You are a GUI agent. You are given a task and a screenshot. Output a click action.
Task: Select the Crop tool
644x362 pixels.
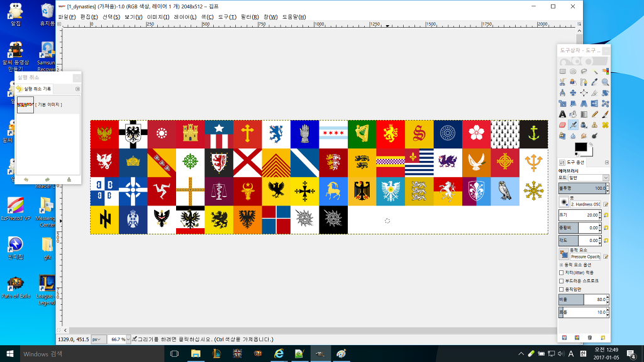[x=594, y=93]
